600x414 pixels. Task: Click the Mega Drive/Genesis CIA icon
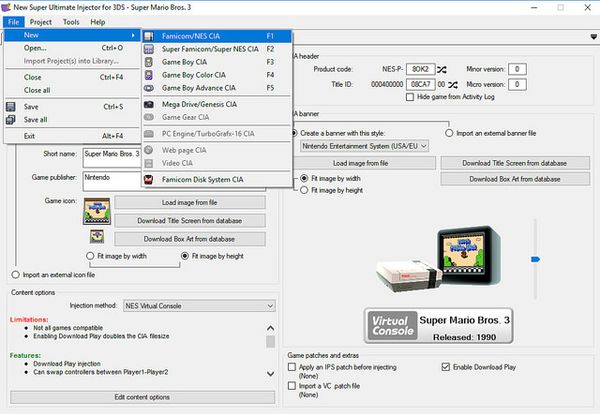coord(149,104)
